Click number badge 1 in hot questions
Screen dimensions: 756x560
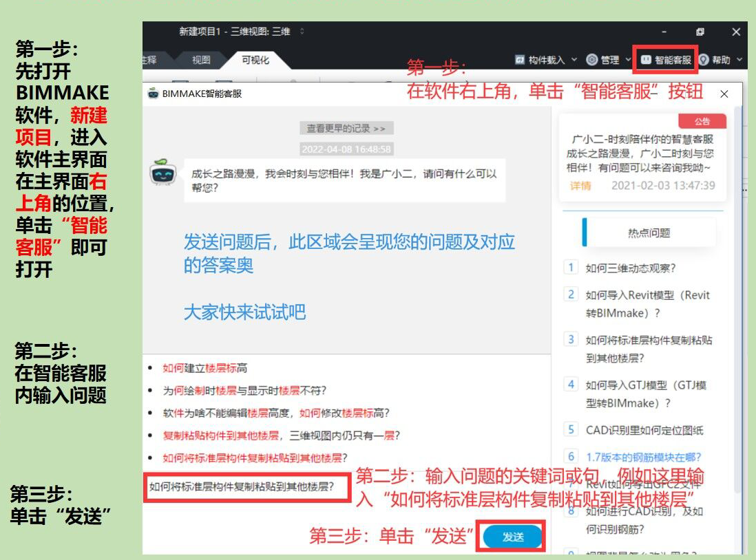tap(571, 268)
